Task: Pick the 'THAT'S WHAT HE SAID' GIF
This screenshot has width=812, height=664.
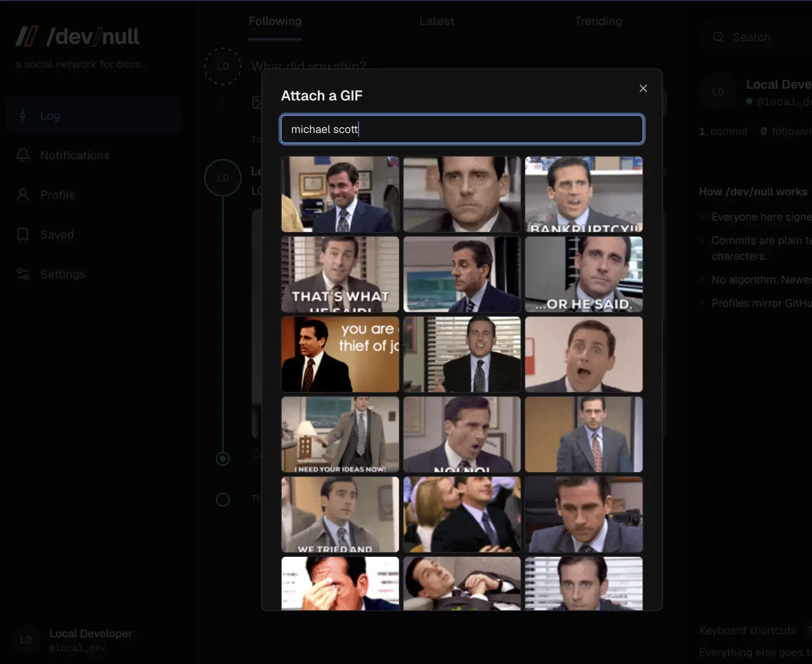Action: pos(340,274)
